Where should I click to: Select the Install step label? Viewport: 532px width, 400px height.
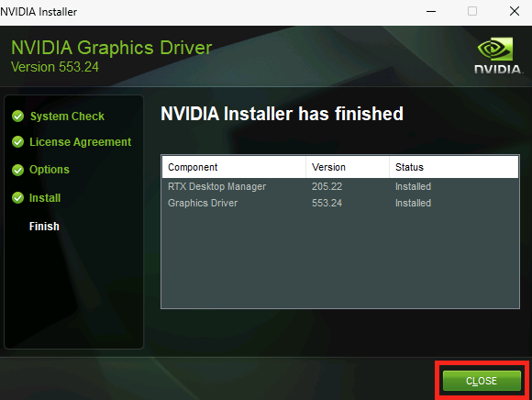pyautogui.click(x=45, y=198)
